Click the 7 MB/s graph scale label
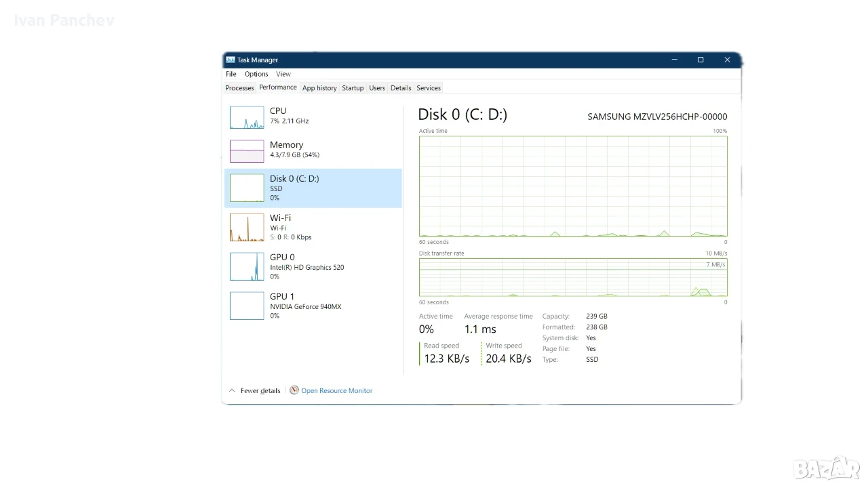Viewport: 868px width, 488px height. point(715,264)
